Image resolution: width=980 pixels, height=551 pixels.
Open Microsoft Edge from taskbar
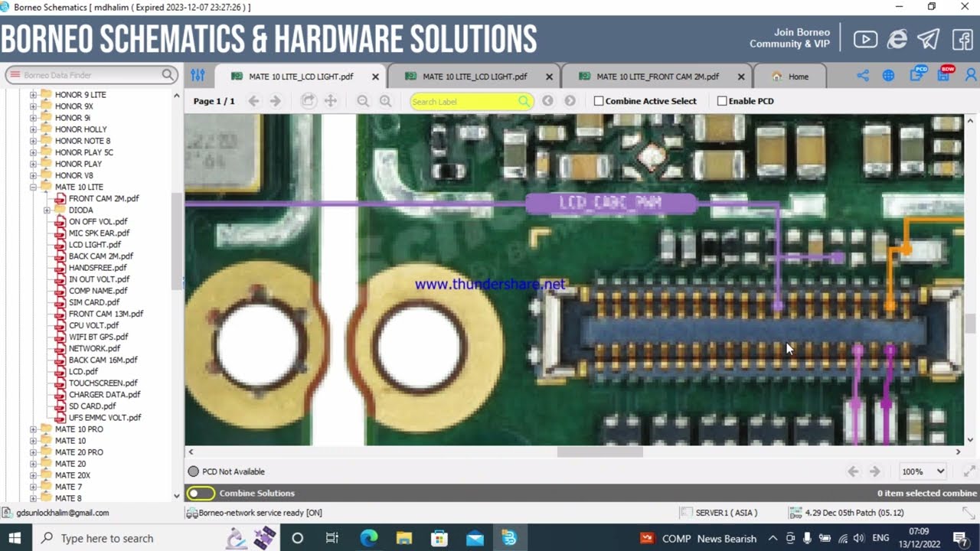(369, 538)
